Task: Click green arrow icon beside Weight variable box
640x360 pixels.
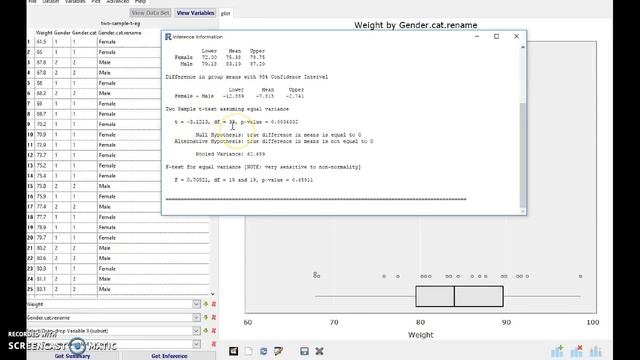Action: (x=206, y=304)
